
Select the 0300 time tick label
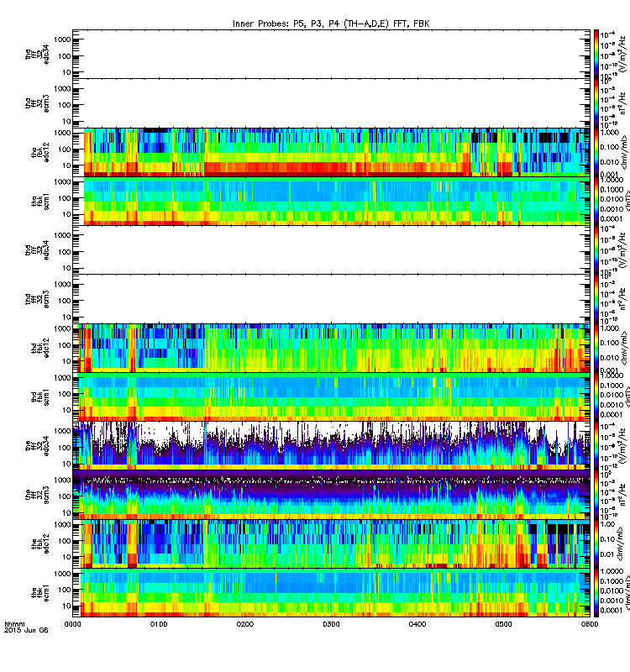pyautogui.click(x=331, y=624)
